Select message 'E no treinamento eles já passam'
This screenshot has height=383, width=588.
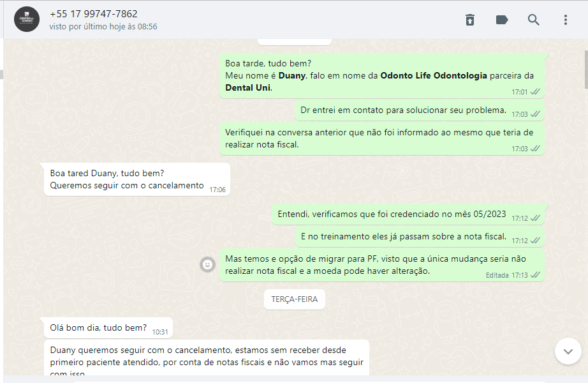(420, 237)
